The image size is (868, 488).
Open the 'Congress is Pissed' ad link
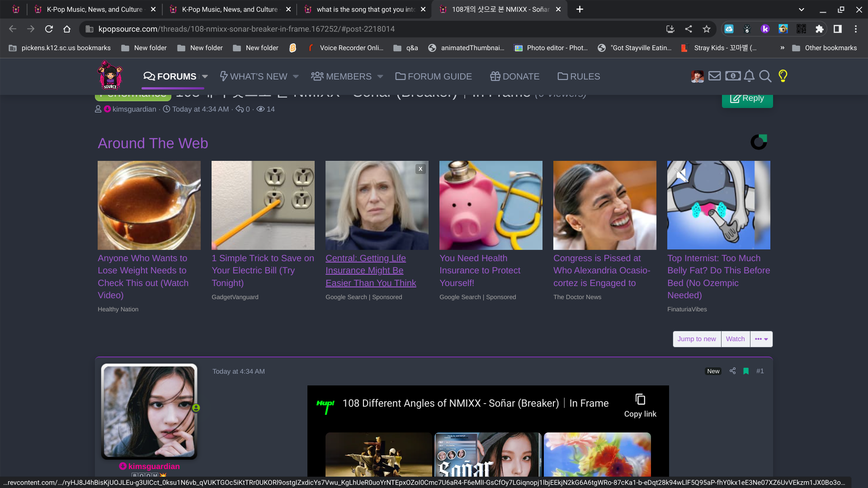click(602, 270)
